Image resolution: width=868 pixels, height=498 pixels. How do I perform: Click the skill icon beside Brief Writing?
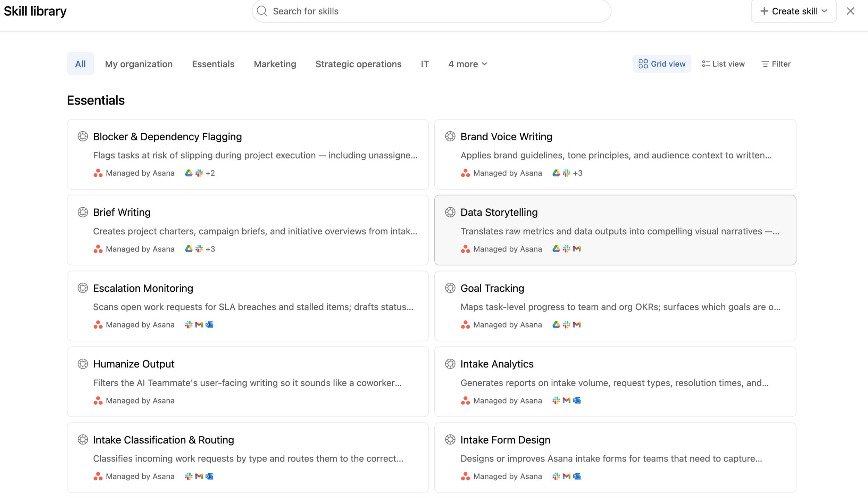pos(83,212)
